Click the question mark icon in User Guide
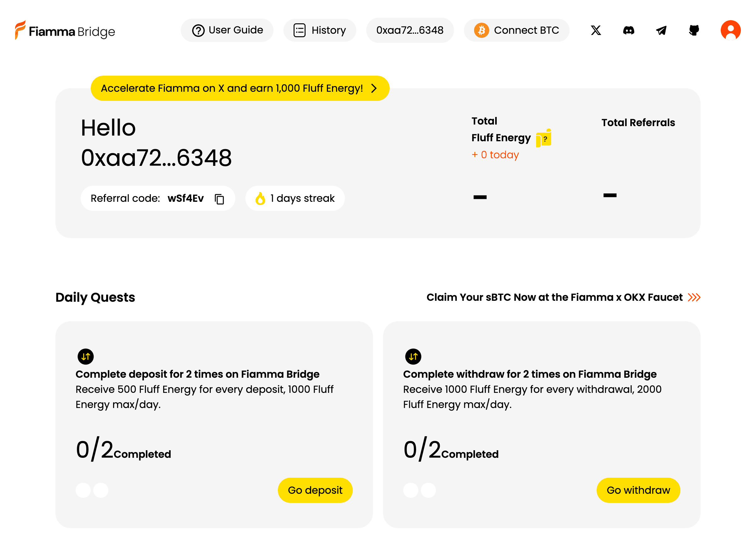 pyautogui.click(x=198, y=31)
